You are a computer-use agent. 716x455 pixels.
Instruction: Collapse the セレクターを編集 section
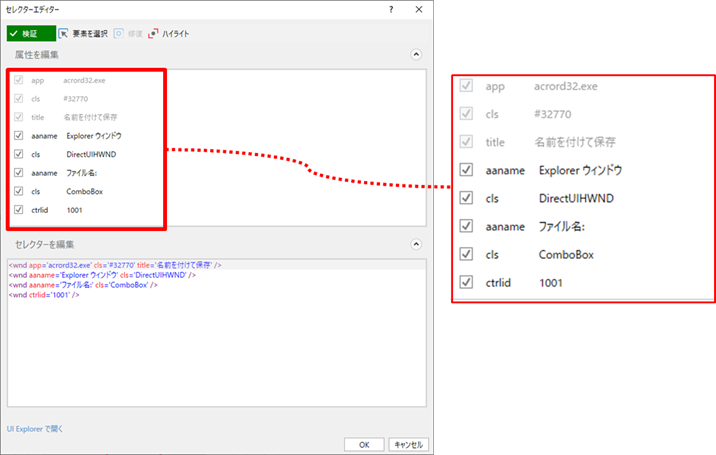click(x=416, y=244)
